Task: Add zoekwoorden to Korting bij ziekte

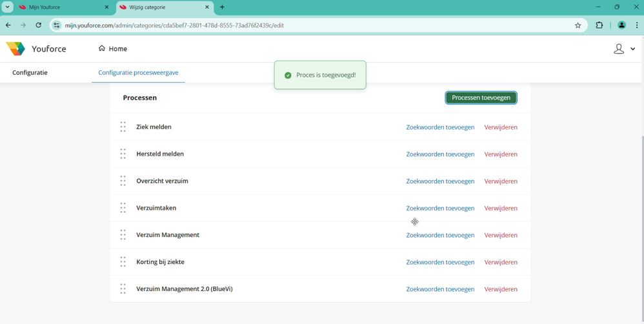Action: [440, 263]
